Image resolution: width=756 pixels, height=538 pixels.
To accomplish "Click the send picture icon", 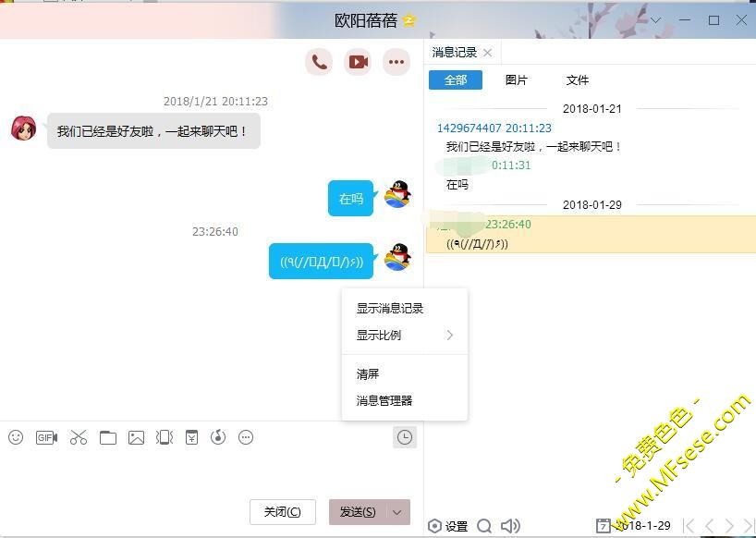I will 136,437.
